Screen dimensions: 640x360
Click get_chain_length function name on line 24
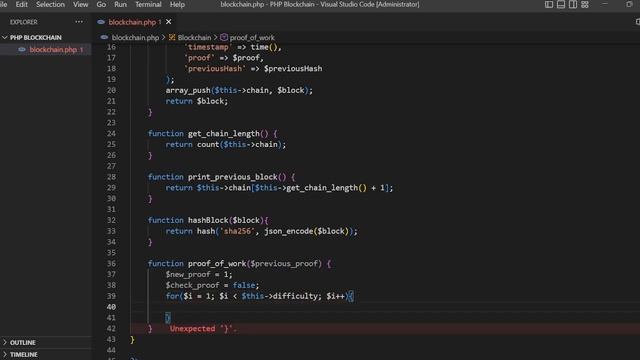pyautogui.click(x=224, y=134)
